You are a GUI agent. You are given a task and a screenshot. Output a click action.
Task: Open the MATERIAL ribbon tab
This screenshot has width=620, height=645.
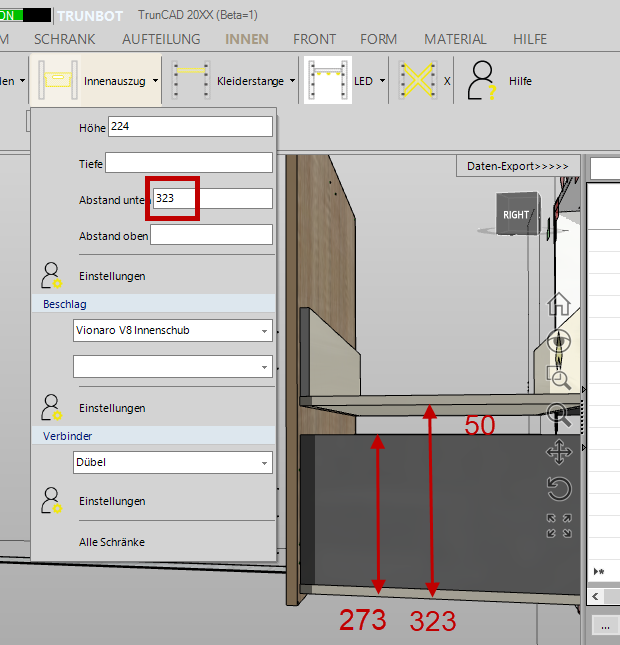(455, 39)
